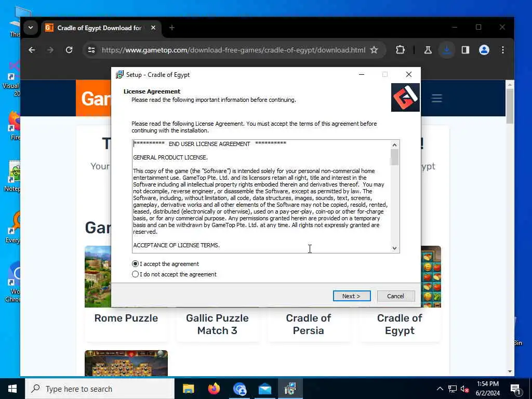Close the Setup - Cradle of Egypt dialog

[409, 74]
